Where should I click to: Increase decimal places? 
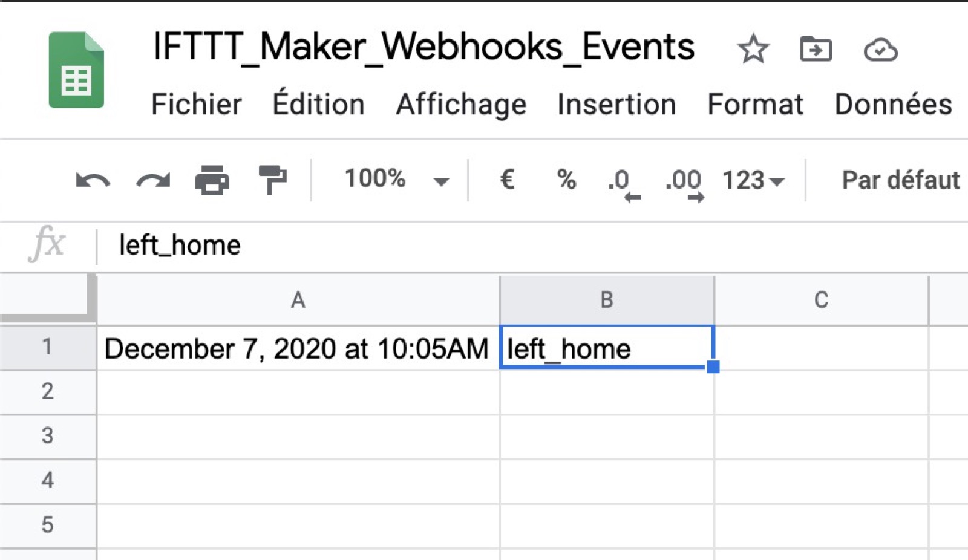[x=684, y=181]
